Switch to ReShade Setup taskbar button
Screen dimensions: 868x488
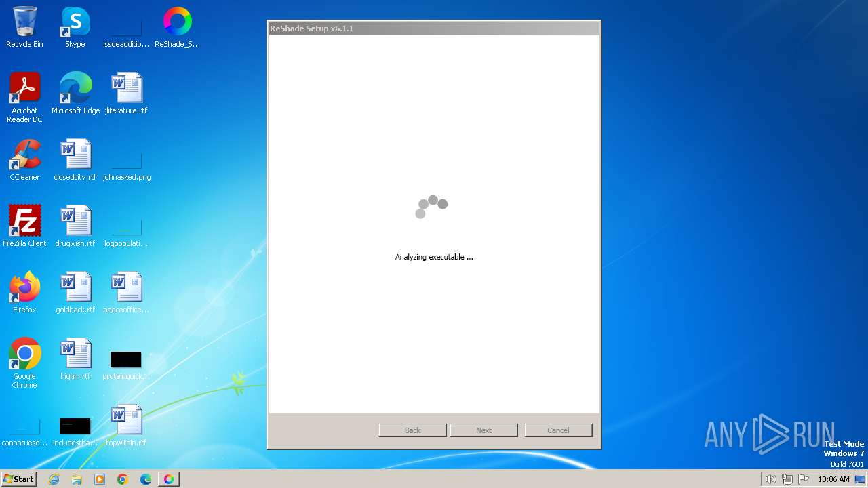tap(169, 479)
